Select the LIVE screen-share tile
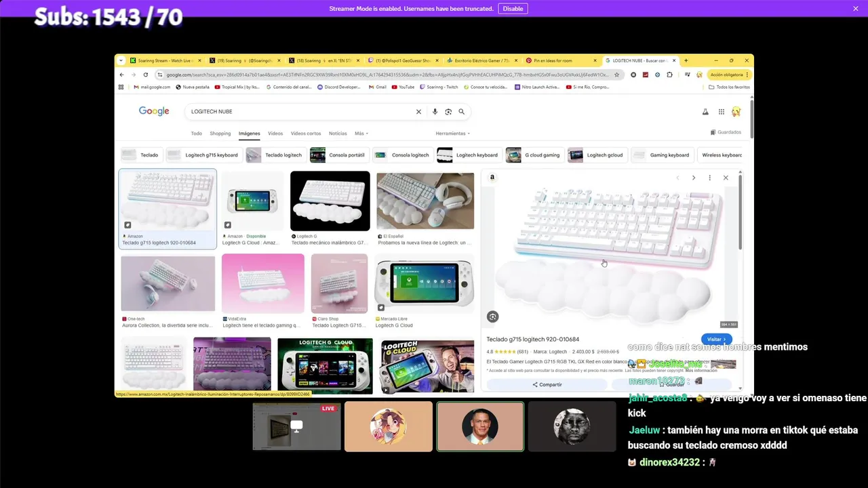Viewport: 868px width, 488px height. [297, 426]
